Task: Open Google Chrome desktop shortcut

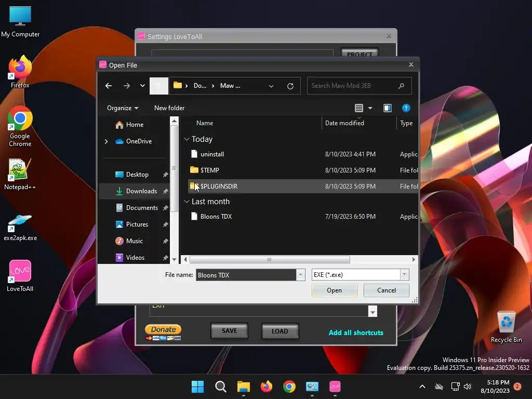Action: click(20, 126)
